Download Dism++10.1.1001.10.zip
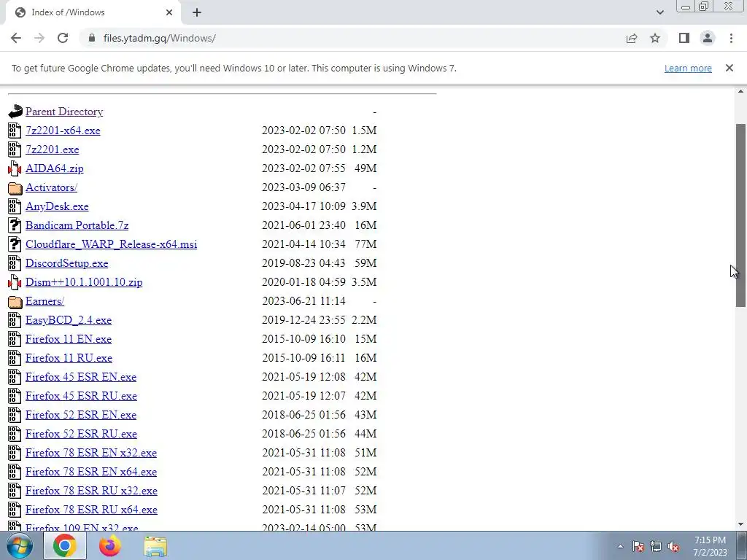747x560 pixels. [x=84, y=282]
